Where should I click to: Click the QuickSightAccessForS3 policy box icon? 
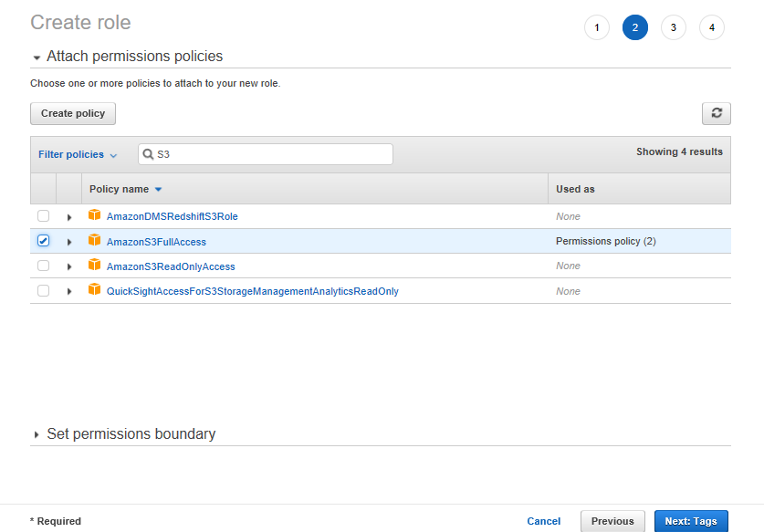pos(95,290)
